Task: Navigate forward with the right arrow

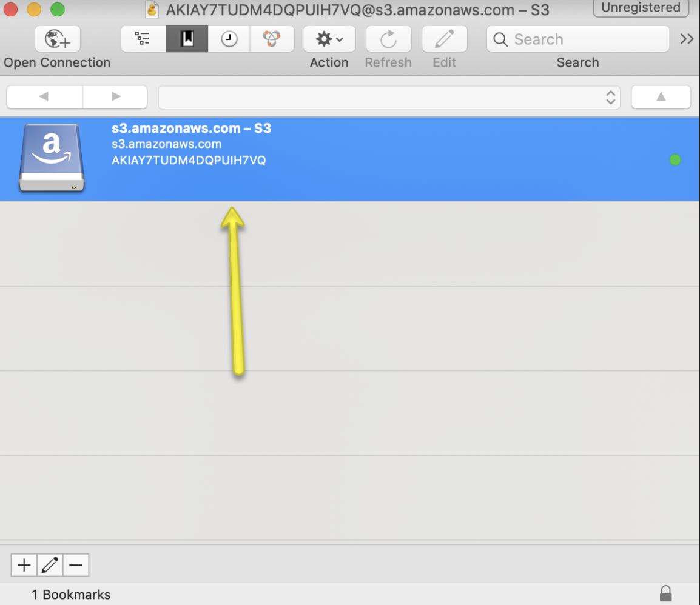Action: click(115, 96)
